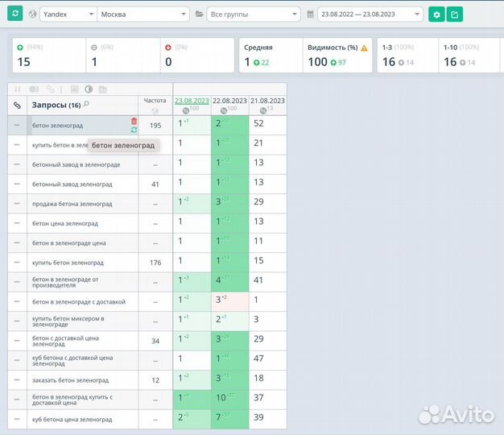Select the query продажа бетона зеленоград

[x=72, y=204]
